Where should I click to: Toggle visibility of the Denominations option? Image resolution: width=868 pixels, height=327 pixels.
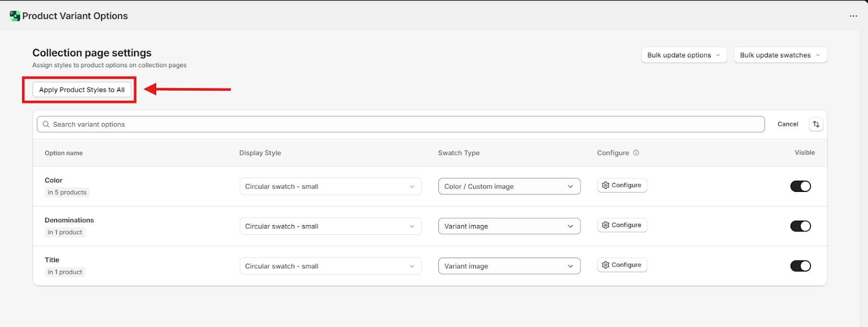pos(800,226)
